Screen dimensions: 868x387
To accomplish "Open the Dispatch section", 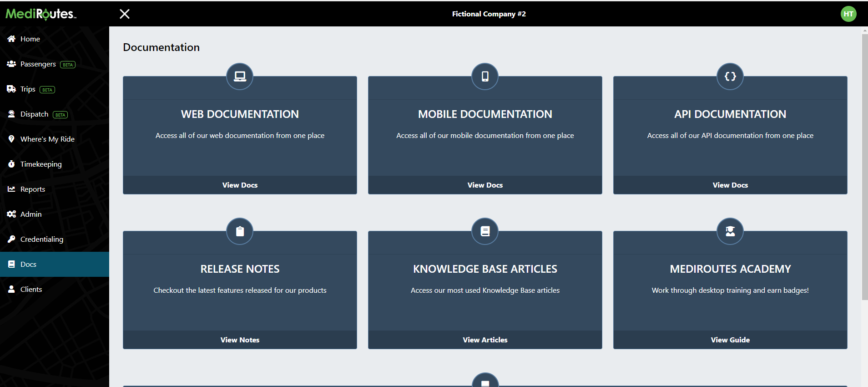I will [34, 114].
